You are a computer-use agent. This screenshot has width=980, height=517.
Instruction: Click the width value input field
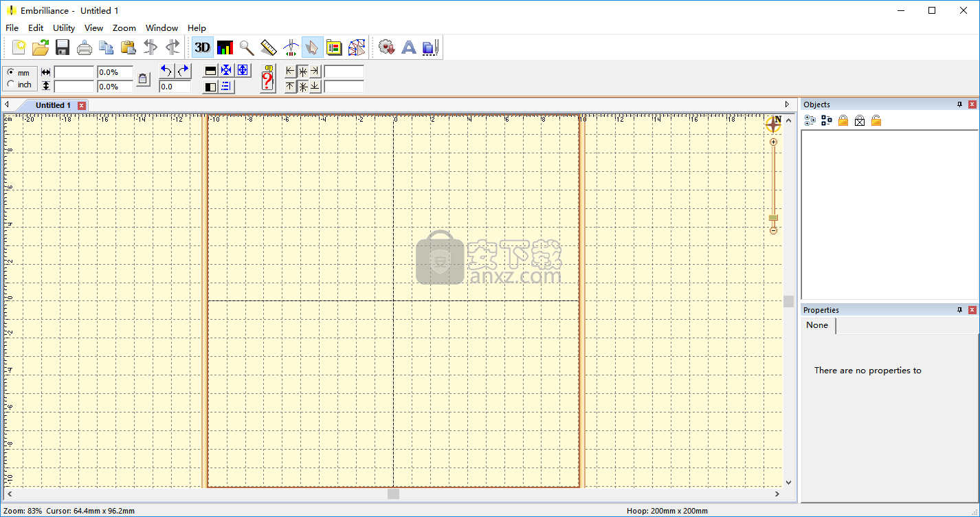(x=74, y=72)
